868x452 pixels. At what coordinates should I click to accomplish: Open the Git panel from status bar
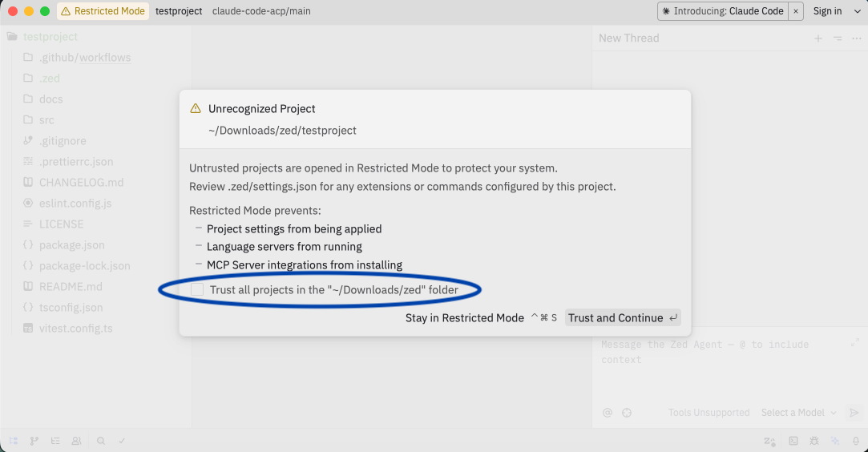[34, 441]
